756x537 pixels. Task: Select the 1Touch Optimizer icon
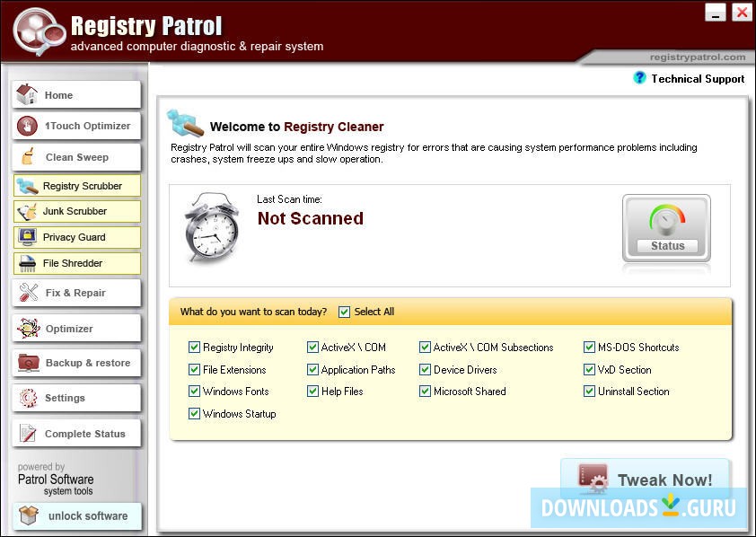(x=75, y=126)
